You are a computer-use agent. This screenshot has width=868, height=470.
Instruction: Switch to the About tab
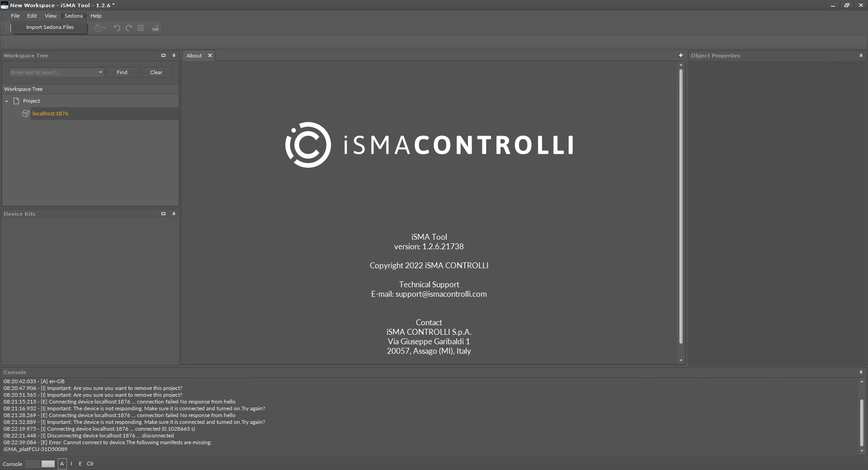(x=194, y=55)
